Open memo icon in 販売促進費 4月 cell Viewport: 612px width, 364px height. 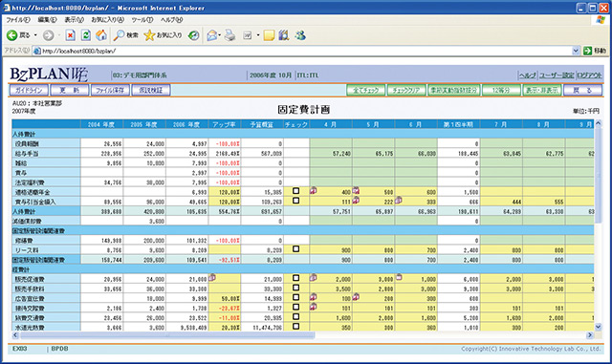(314, 277)
